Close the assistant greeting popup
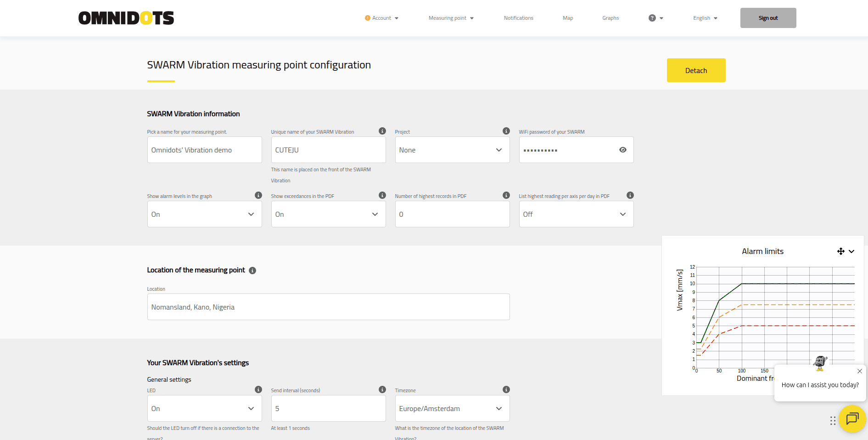The image size is (868, 440). coord(859,371)
